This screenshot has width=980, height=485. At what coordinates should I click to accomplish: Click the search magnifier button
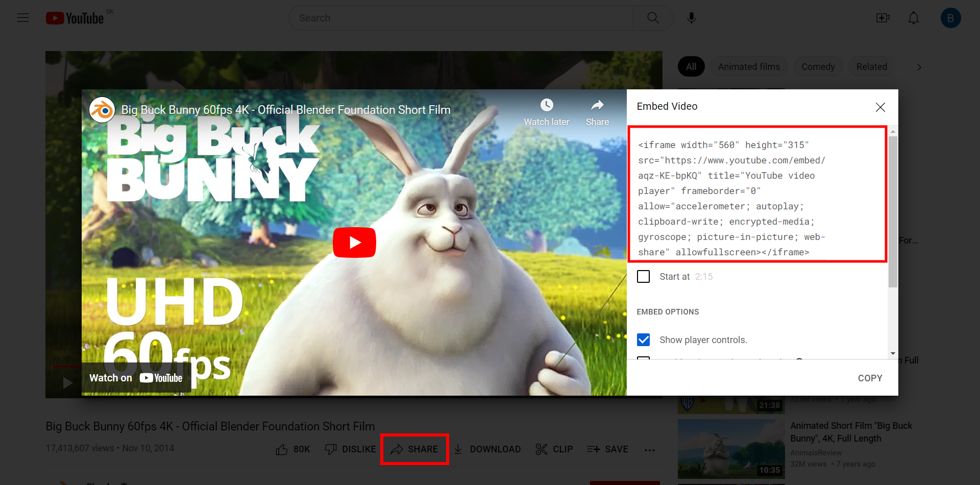[653, 18]
